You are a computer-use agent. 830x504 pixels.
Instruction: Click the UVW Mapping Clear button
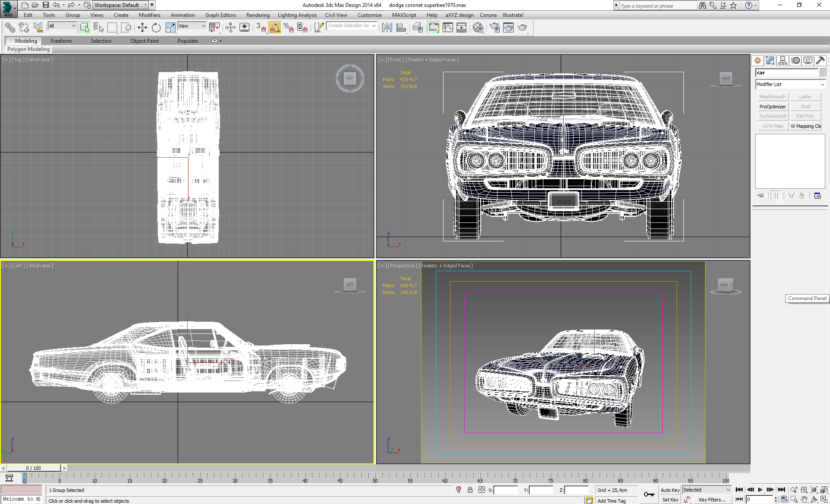pos(806,126)
